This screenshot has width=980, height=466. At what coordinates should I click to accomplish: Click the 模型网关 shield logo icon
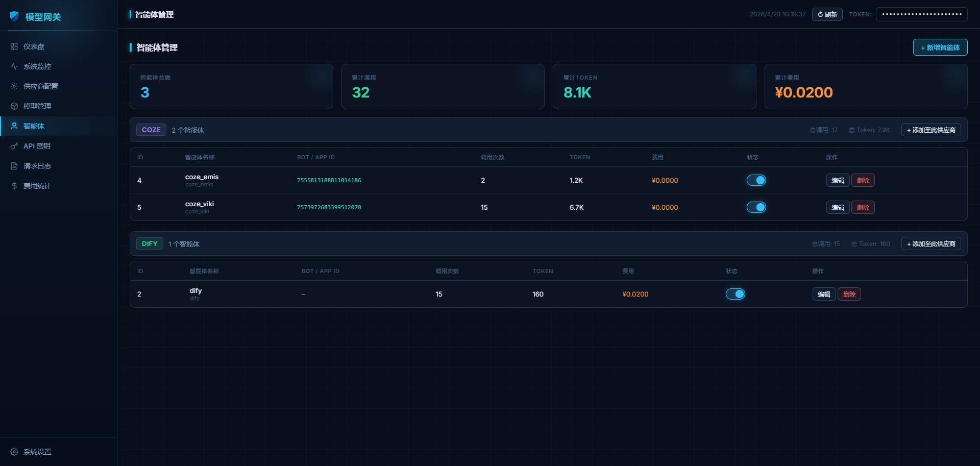(x=14, y=16)
